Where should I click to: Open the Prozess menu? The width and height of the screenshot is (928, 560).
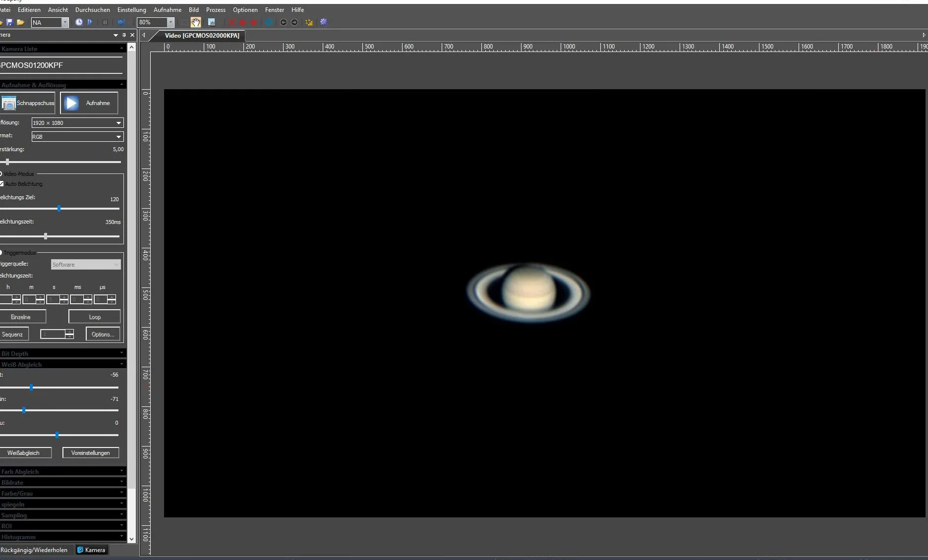pyautogui.click(x=216, y=10)
